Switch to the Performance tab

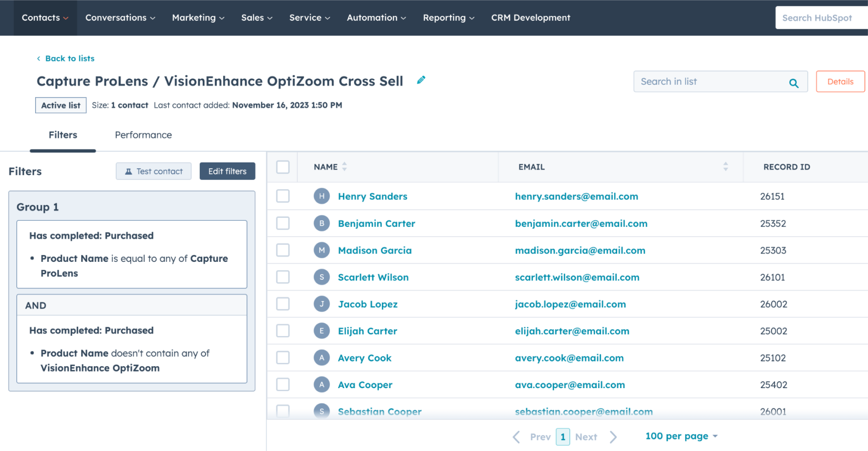pos(143,135)
